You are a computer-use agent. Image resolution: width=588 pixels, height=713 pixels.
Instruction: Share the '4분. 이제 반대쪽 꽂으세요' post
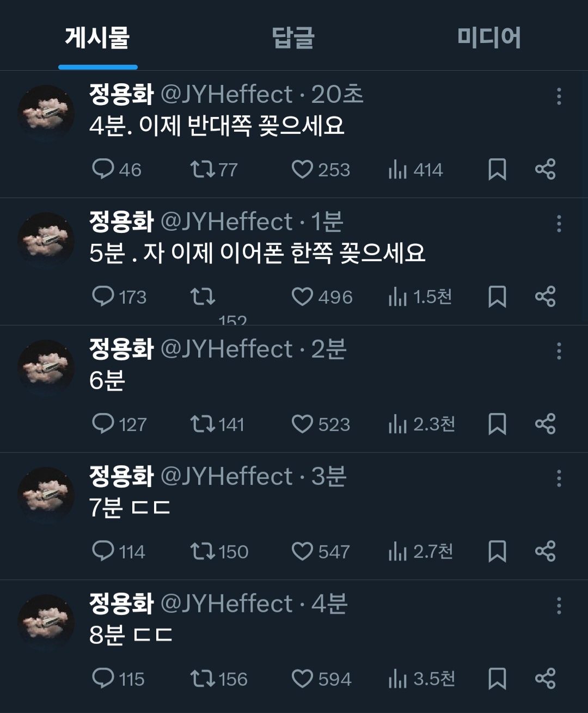545,169
